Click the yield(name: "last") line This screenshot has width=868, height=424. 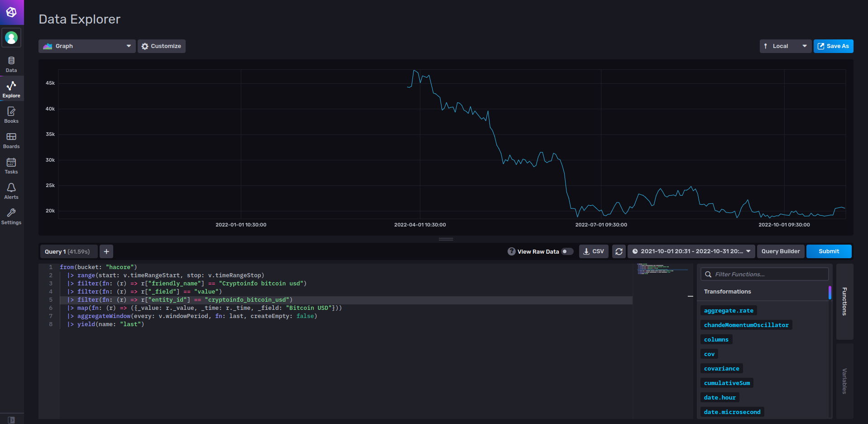(106, 324)
